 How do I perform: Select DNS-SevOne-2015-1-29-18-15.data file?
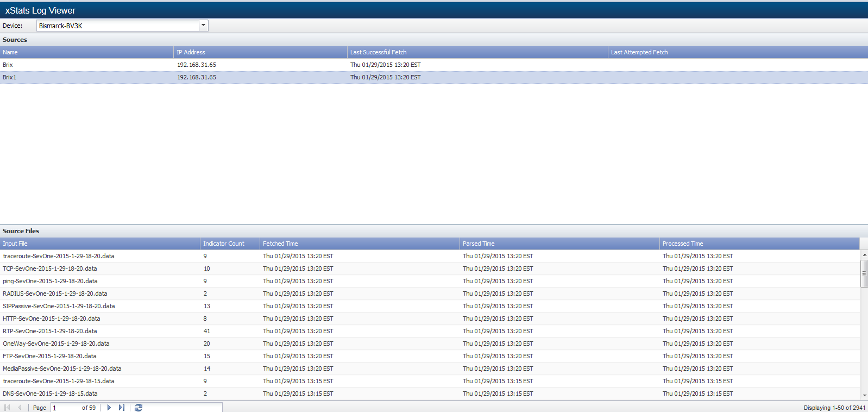[x=430, y=394]
